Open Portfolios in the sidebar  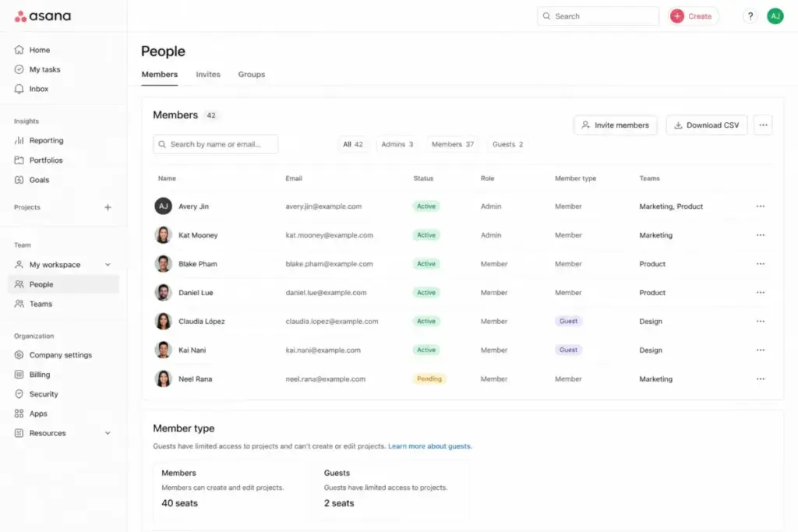click(x=45, y=160)
